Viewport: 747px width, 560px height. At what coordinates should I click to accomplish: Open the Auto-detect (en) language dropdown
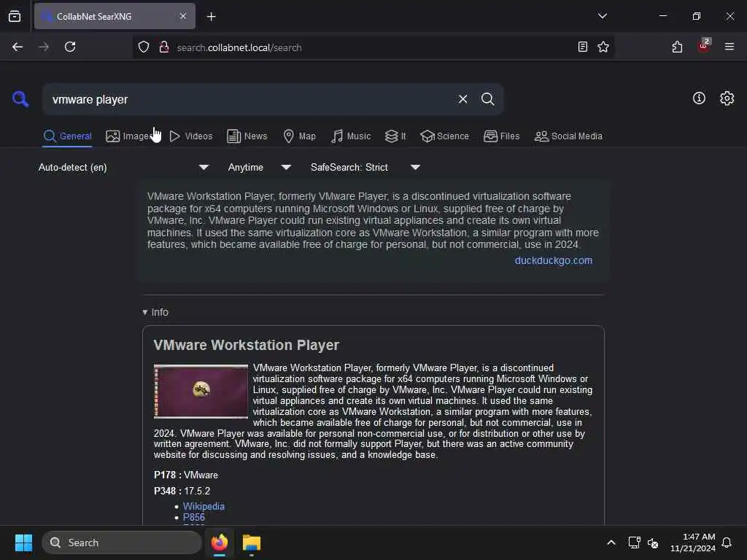(124, 167)
